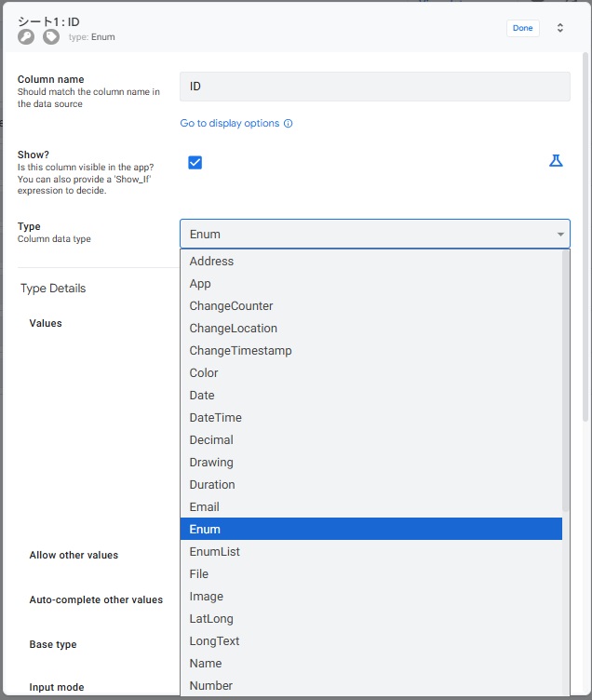Select DateTime as the column type
Viewport: 592px width, 700px height.
tap(215, 418)
